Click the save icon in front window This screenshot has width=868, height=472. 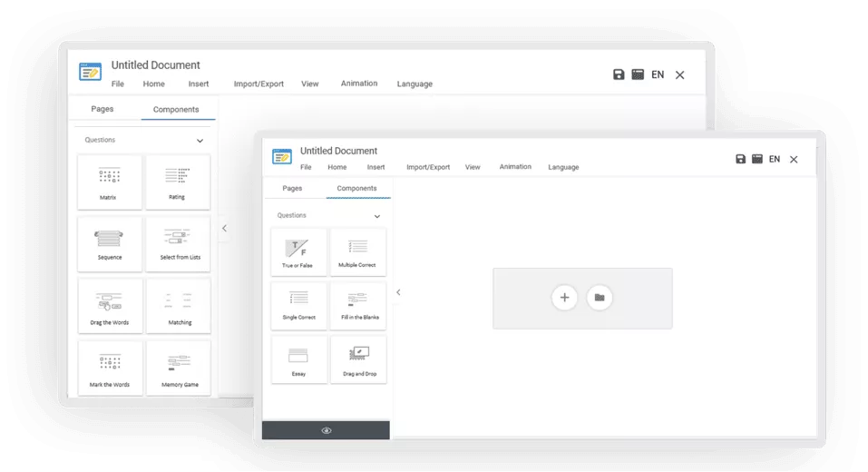point(740,159)
